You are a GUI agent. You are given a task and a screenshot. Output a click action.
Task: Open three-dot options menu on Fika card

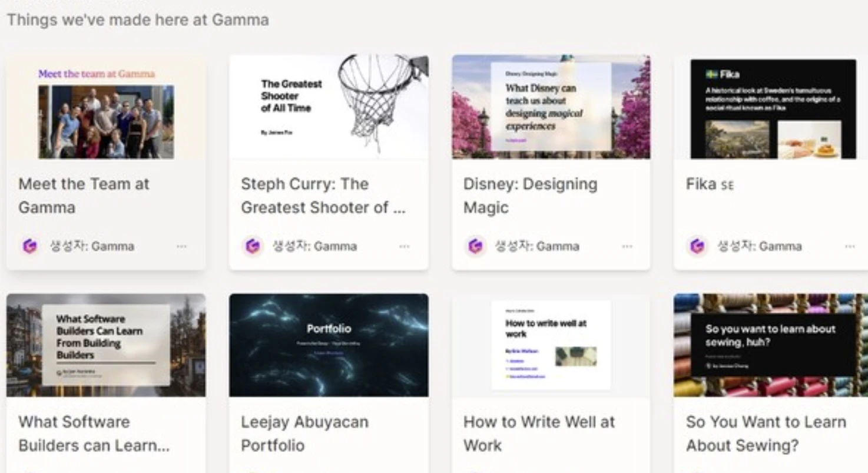coord(849,246)
